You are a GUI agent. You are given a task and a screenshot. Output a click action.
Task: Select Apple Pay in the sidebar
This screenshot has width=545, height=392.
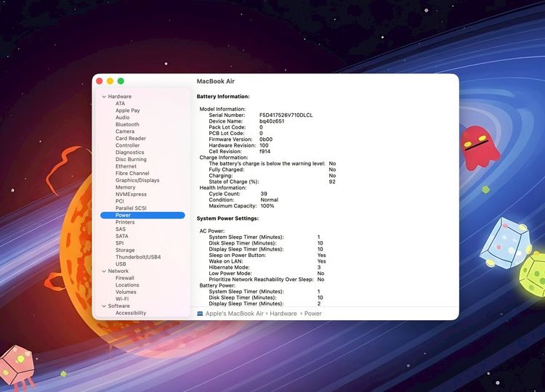tap(128, 110)
